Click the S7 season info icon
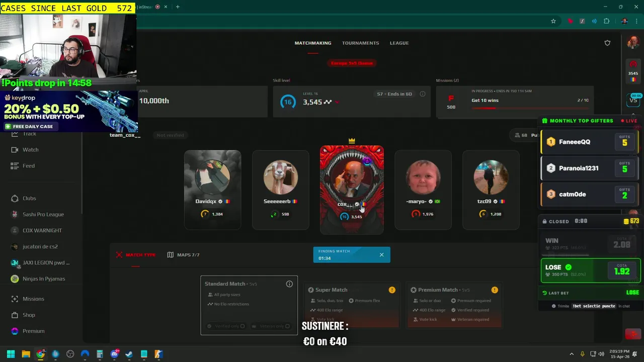644x362 pixels. (422, 94)
